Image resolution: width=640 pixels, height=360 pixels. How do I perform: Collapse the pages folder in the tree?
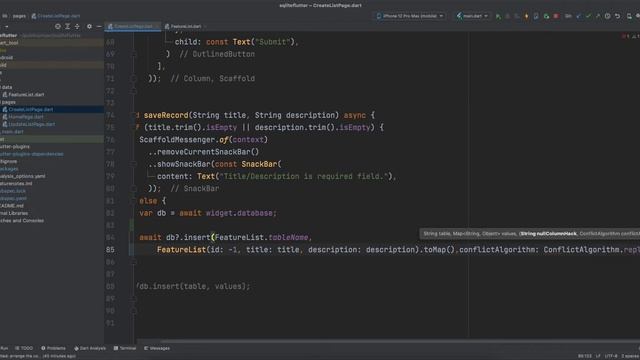8,102
